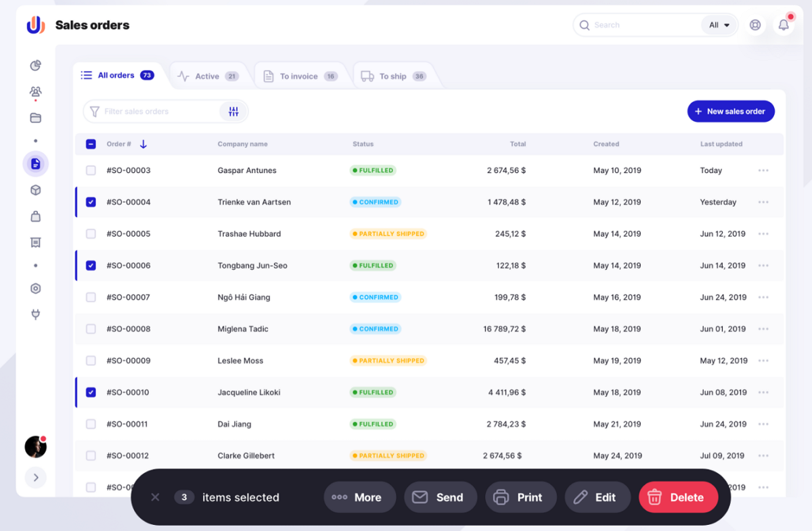Open the folder icon in sidebar
This screenshot has height=531, width=812.
tap(36, 118)
